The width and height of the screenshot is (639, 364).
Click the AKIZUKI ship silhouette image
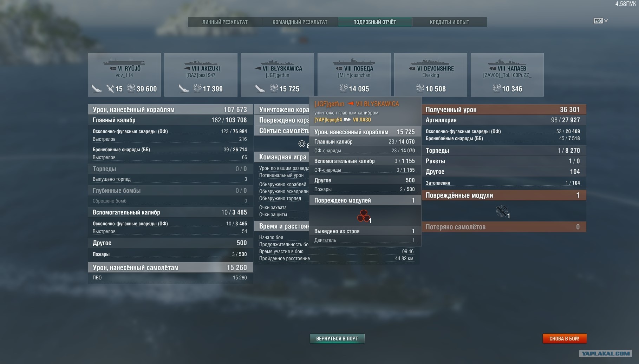[x=201, y=62]
